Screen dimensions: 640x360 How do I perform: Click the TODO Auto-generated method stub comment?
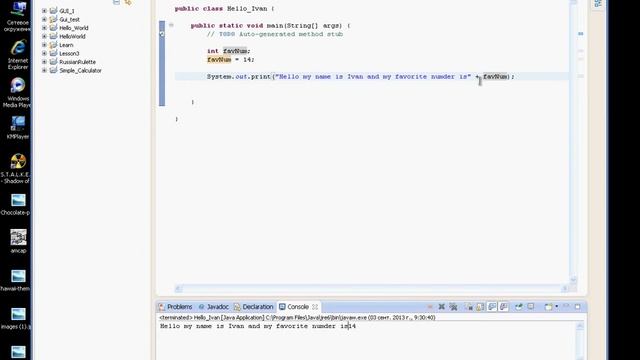pos(275,34)
